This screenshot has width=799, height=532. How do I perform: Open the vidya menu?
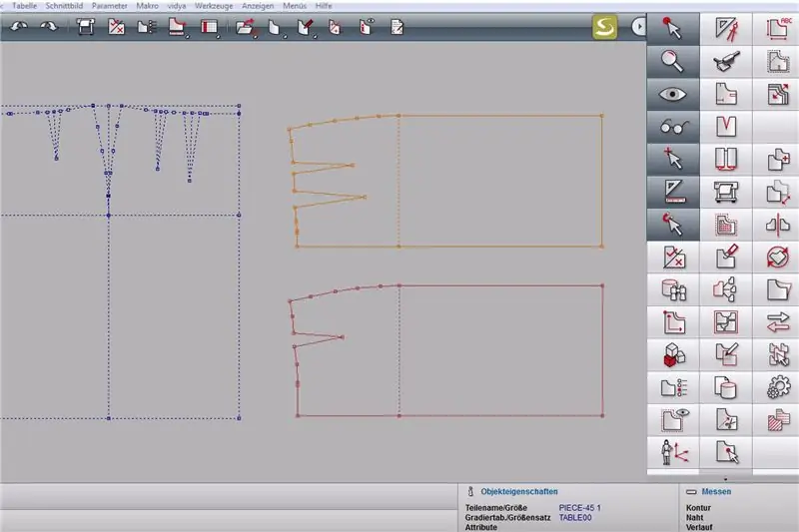click(x=177, y=6)
